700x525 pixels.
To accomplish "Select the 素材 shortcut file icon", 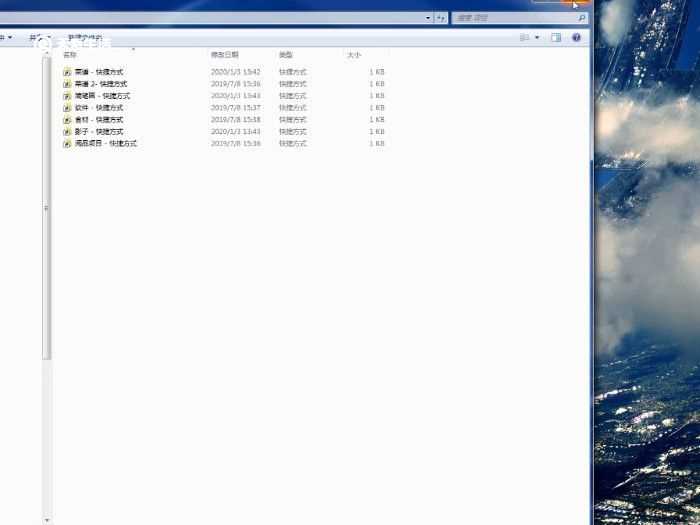I will [x=67, y=120].
